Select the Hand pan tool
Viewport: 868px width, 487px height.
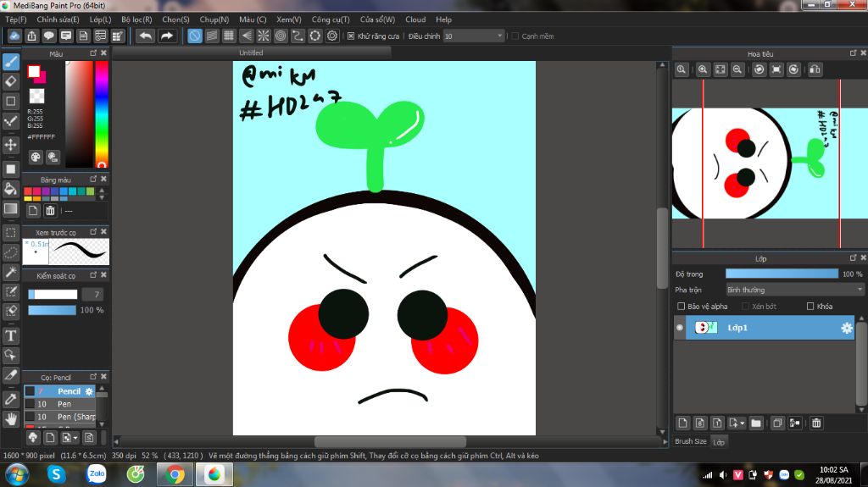tap(11, 419)
